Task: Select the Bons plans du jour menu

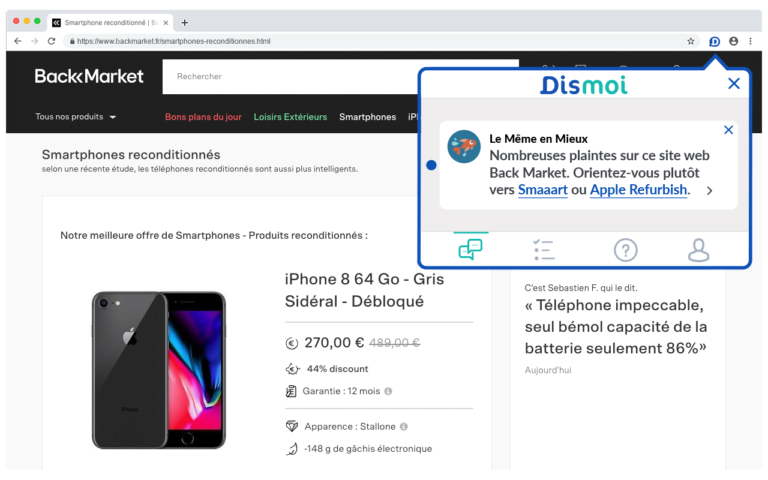Action: coord(203,117)
